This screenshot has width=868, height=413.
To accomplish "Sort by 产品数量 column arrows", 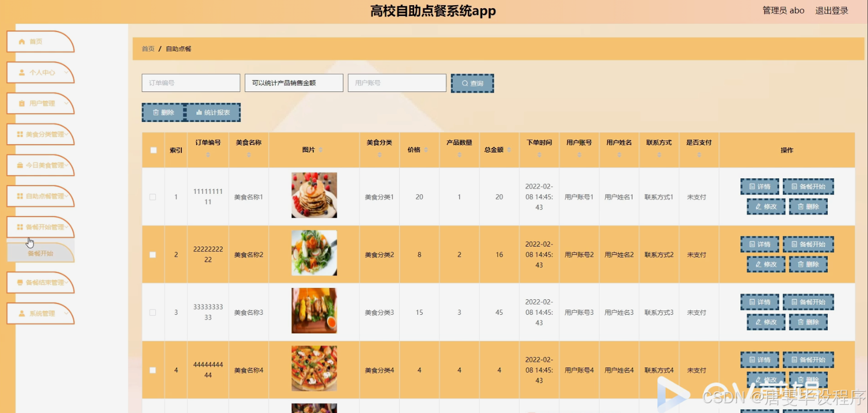I will click(459, 155).
